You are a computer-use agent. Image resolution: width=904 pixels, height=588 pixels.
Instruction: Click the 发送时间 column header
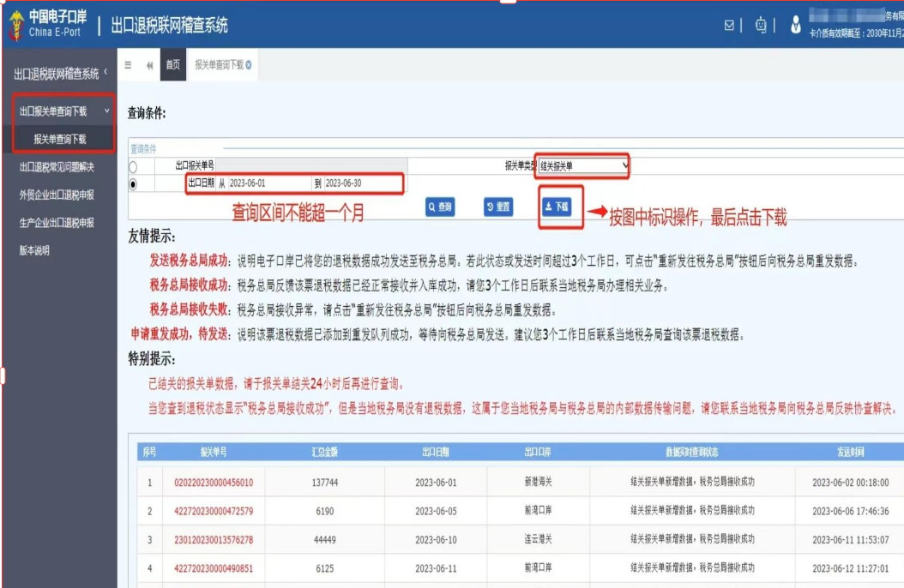(x=850, y=452)
